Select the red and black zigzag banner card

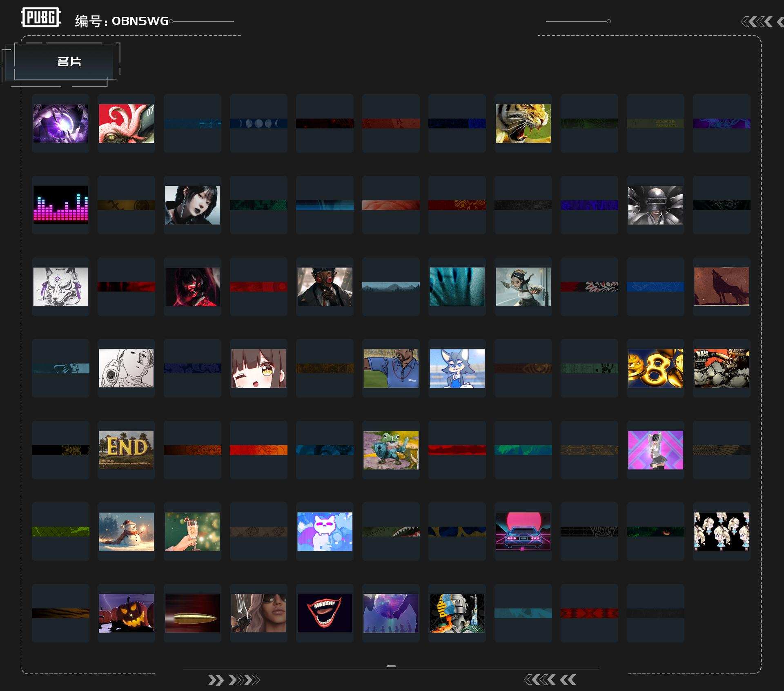click(x=589, y=613)
